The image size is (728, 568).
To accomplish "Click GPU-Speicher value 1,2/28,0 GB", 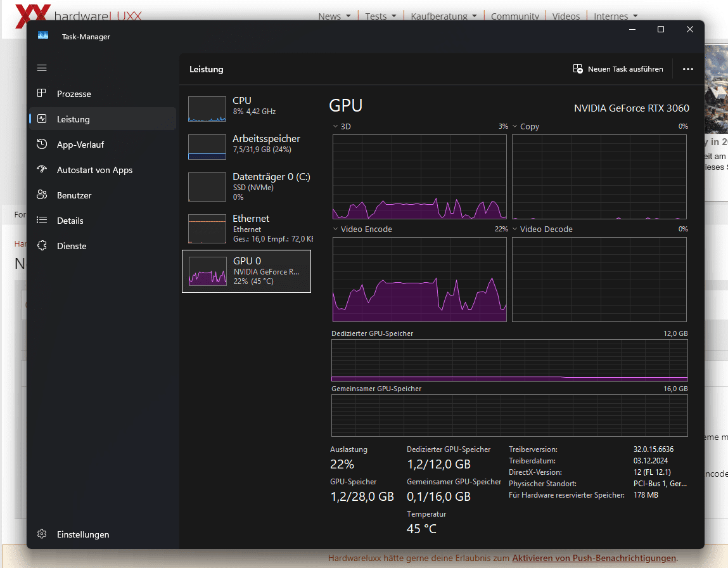I will [x=362, y=496].
